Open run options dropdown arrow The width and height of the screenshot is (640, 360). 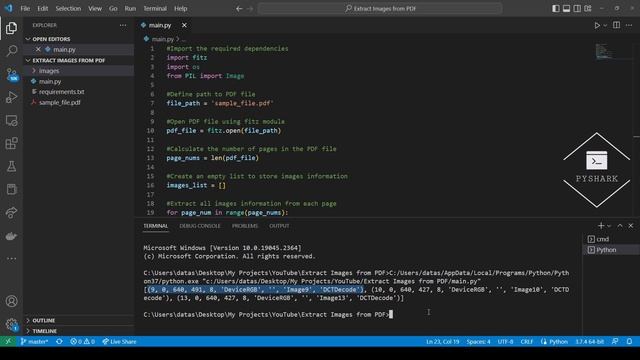coord(605,25)
